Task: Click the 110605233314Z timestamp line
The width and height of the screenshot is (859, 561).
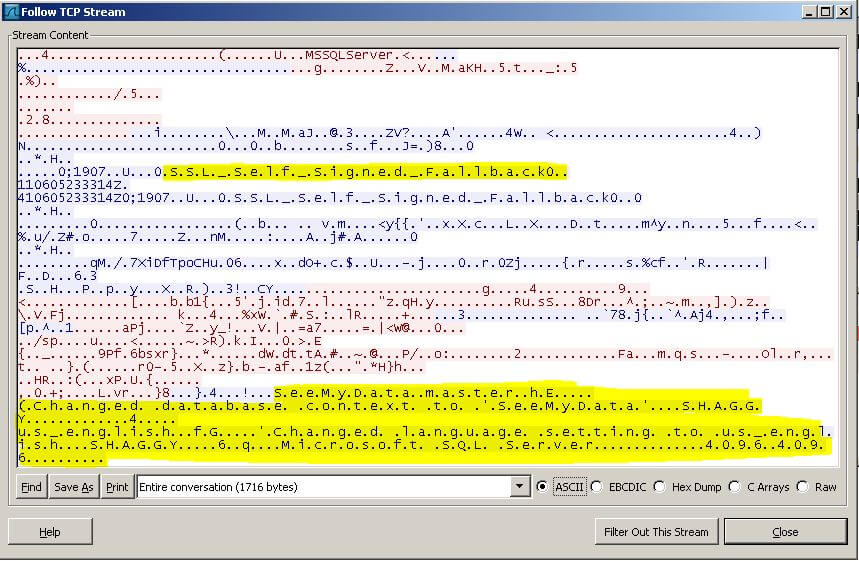Action: click(72, 185)
